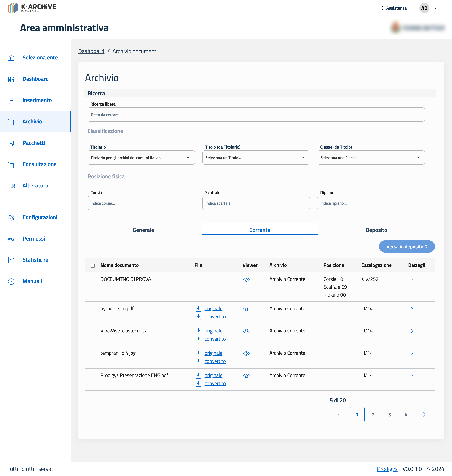Open the AD user account menu chevron
This screenshot has height=476, width=452.
(x=435, y=8)
